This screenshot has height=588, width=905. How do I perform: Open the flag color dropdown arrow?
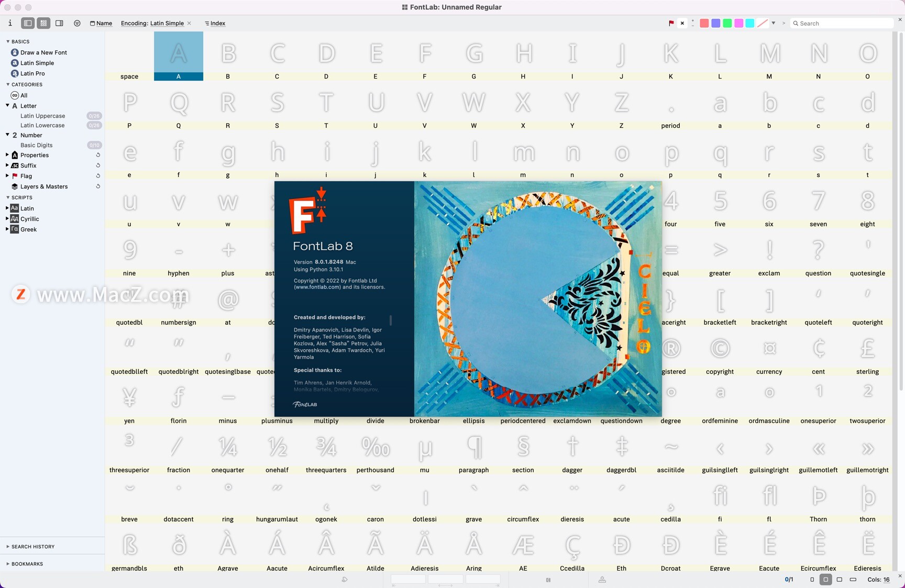point(774,23)
